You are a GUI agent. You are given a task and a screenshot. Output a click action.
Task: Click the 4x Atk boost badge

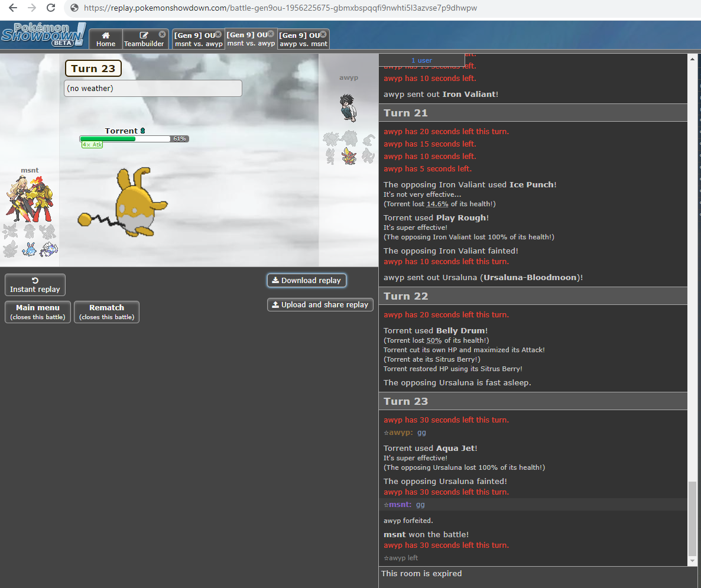pos(92,144)
